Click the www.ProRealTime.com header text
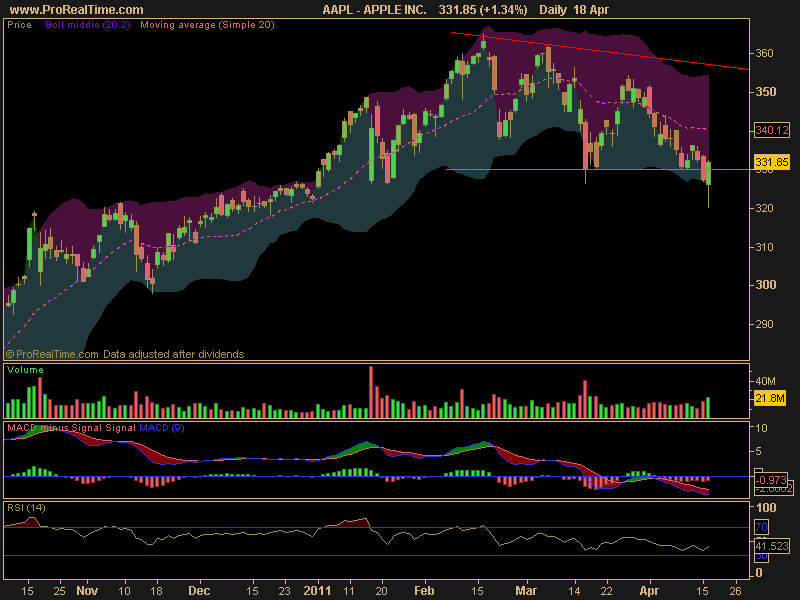The image size is (800, 600). click(77, 10)
